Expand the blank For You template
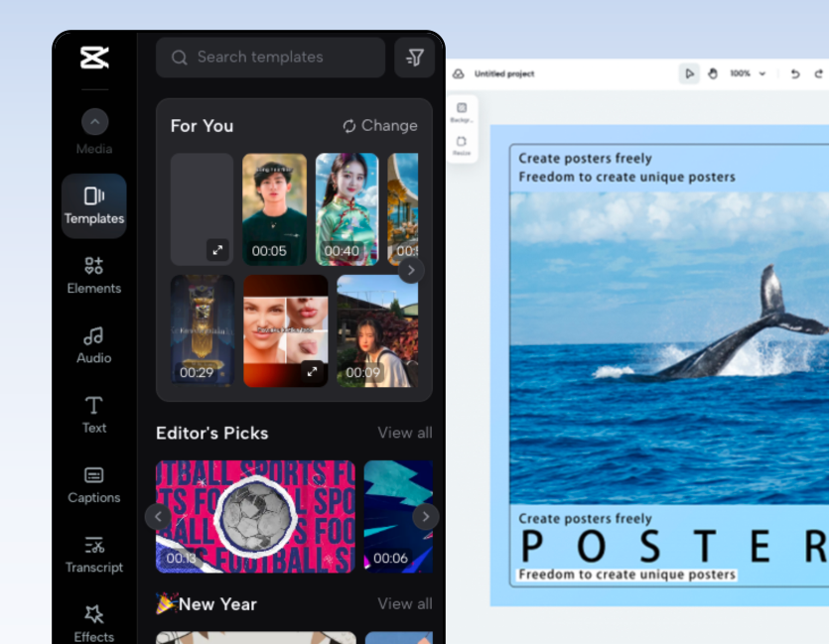This screenshot has width=829, height=644. pyautogui.click(x=217, y=250)
